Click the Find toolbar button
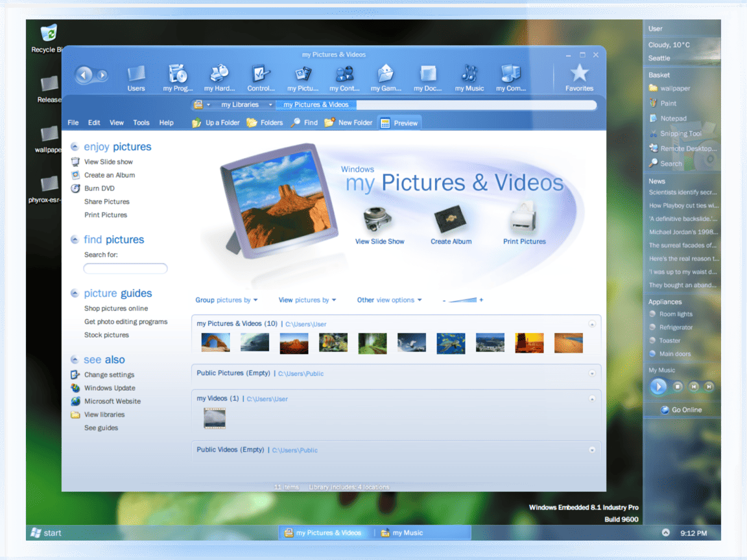The image size is (747, 560). [x=304, y=123]
